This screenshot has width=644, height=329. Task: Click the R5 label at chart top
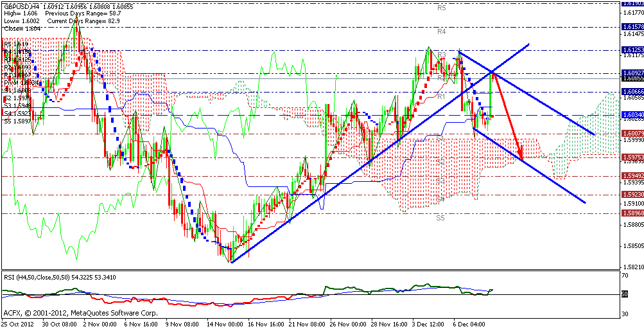[441, 8]
